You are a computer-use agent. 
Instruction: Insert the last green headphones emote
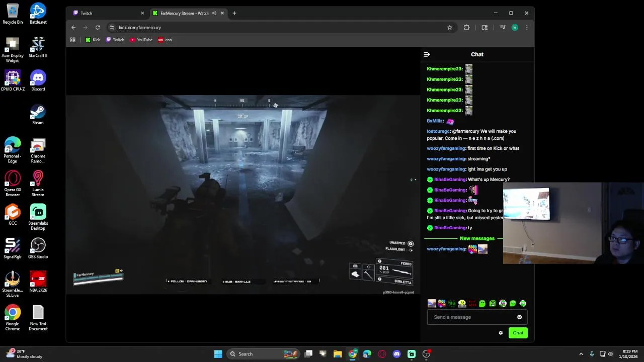(x=523, y=303)
